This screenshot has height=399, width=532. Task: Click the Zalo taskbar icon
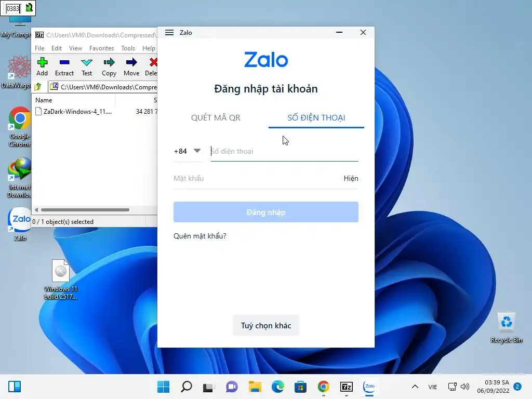pos(369,387)
